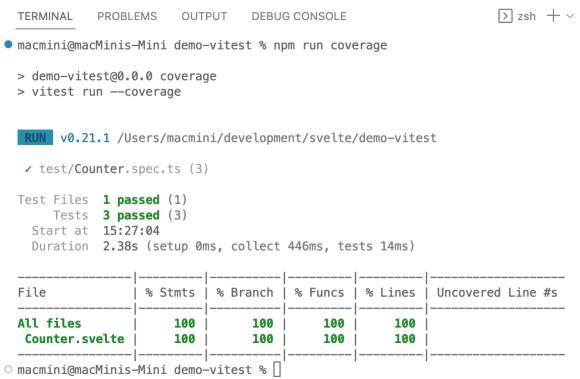Click the npm run coverage command
The height and width of the screenshot is (379, 580).
(330, 45)
